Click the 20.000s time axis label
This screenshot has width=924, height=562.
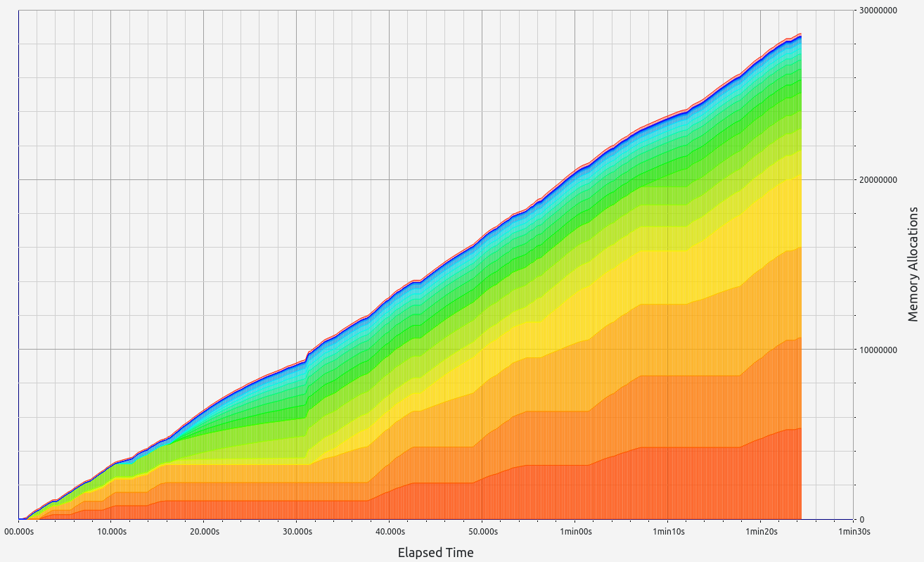[x=204, y=532]
